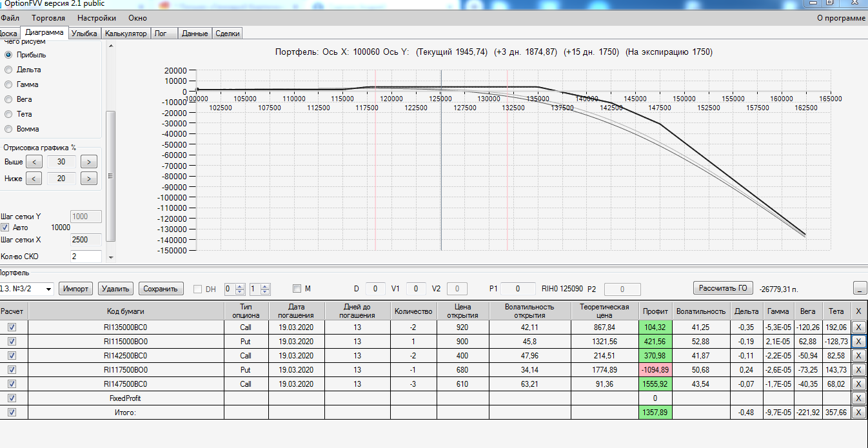Click X button in Итого row

tap(858, 413)
